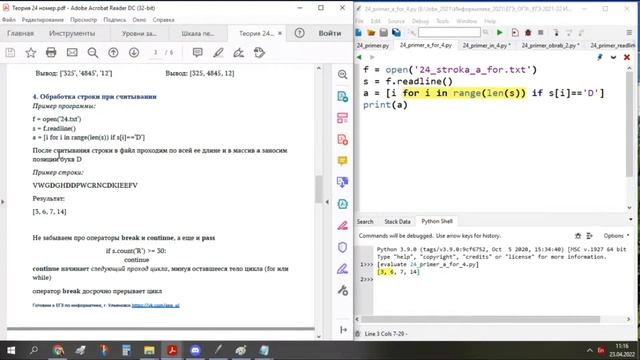Open Discord from the taskbar
The image size is (640, 360).
click(x=195, y=350)
